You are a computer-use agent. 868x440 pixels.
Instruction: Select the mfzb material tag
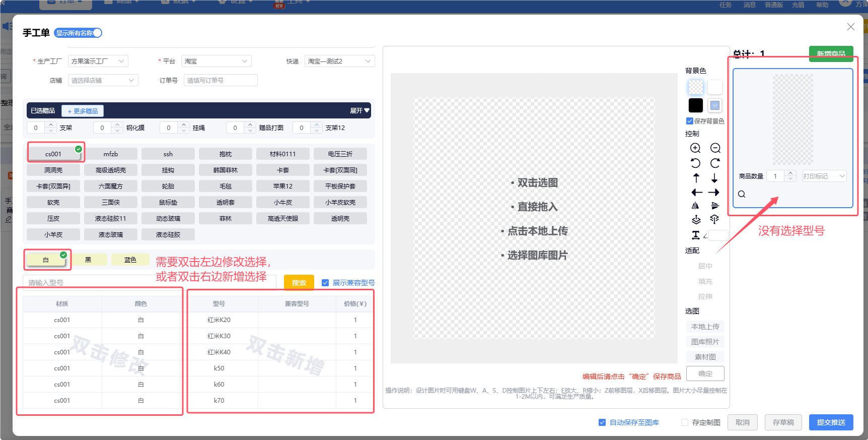click(111, 154)
